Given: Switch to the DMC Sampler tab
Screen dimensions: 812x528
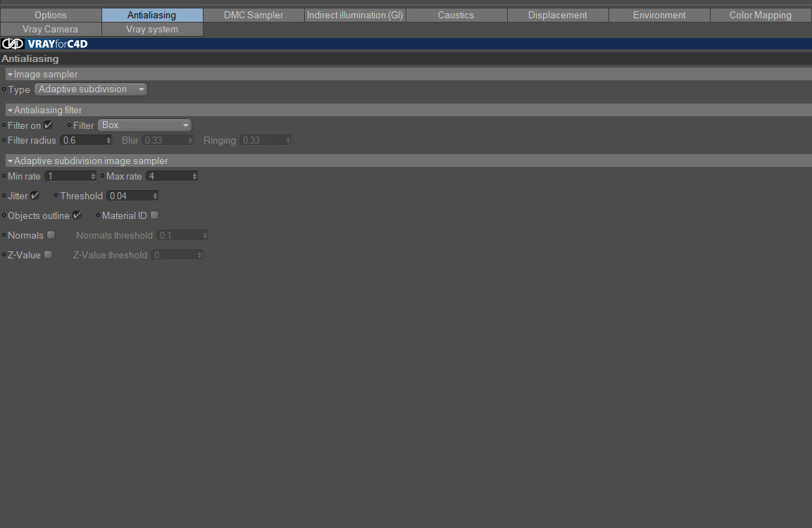Looking at the screenshot, I should point(254,15).
